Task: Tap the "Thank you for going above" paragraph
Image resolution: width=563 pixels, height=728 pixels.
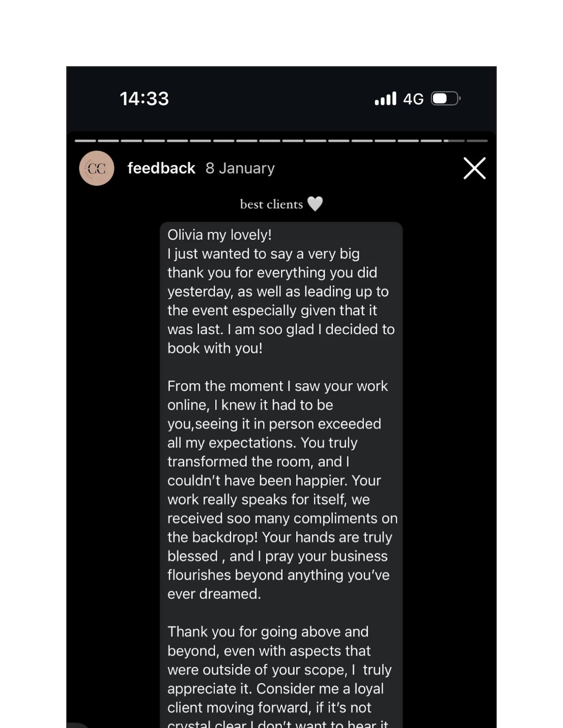Action: pyautogui.click(x=268, y=632)
